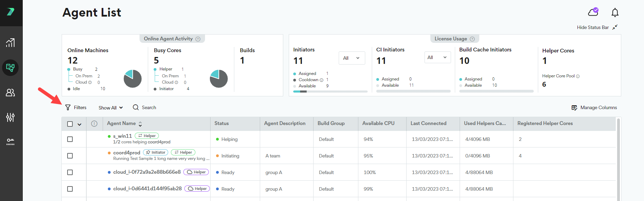Expand the Initiators All dropdown
The image size is (644, 201).
[351, 58]
